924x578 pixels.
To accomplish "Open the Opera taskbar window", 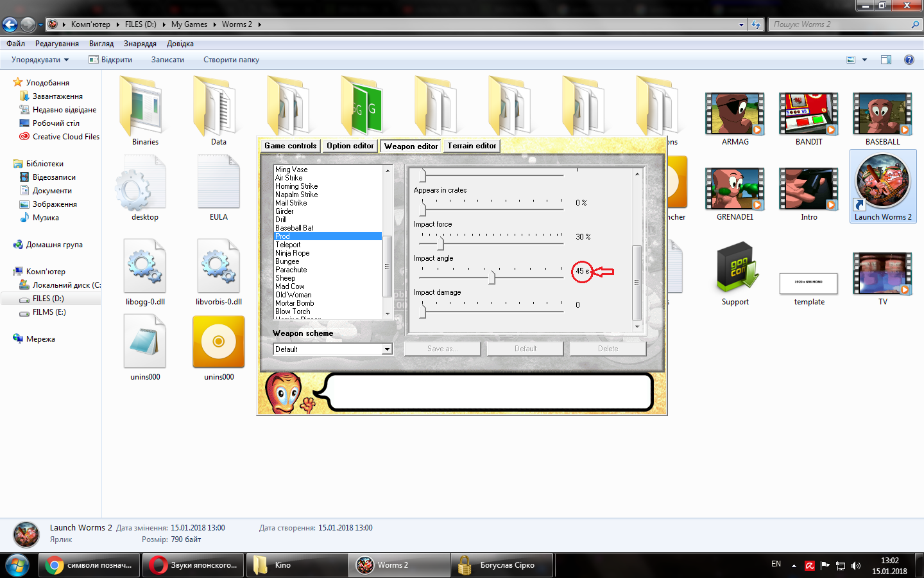I will point(193,565).
